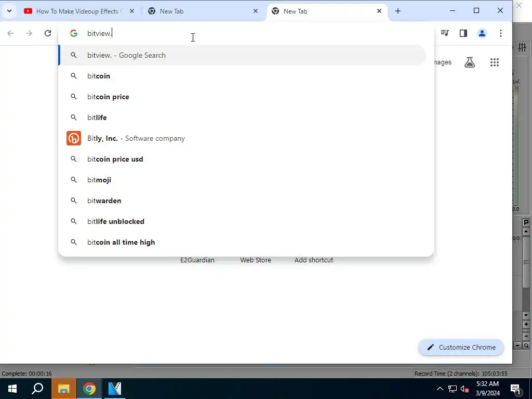Pick the "bitcoin price" suggestion

(242, 97)
